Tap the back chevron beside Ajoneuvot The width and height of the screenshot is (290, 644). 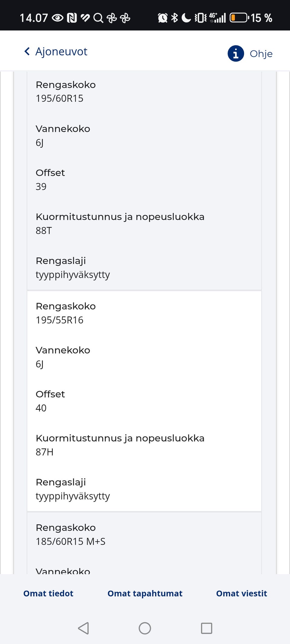[27, 51]
